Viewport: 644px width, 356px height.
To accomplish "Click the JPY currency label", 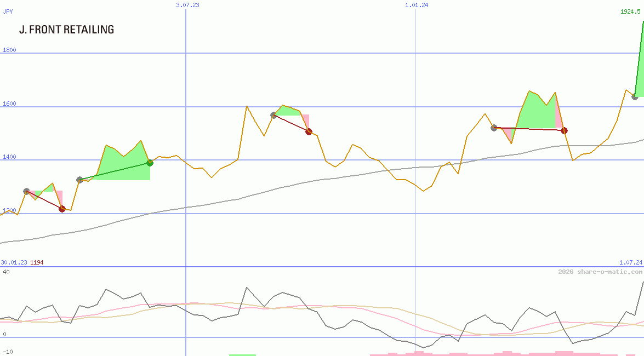I will pos(8,11).
